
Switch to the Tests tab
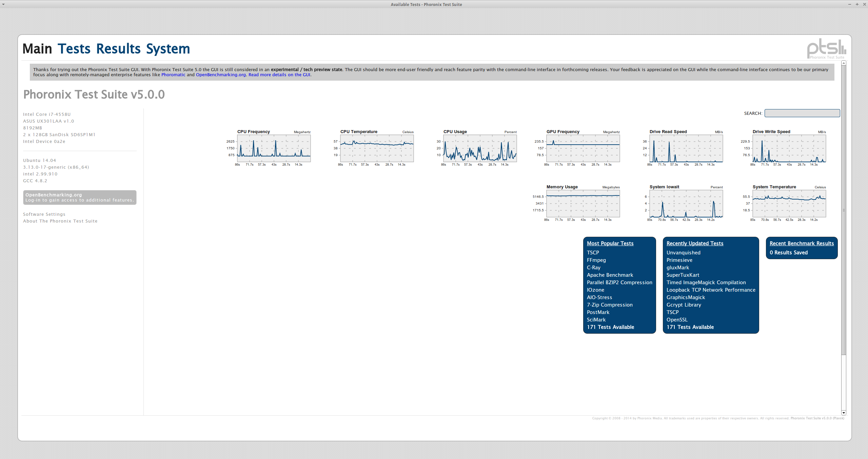pyautogui.click(x=74, y=49)
